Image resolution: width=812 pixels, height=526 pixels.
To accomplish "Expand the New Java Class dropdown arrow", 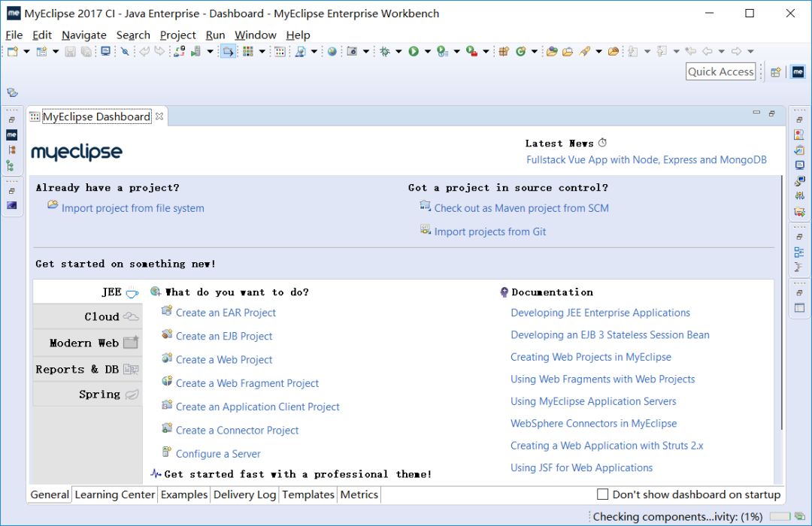I will tap(535, 51).
